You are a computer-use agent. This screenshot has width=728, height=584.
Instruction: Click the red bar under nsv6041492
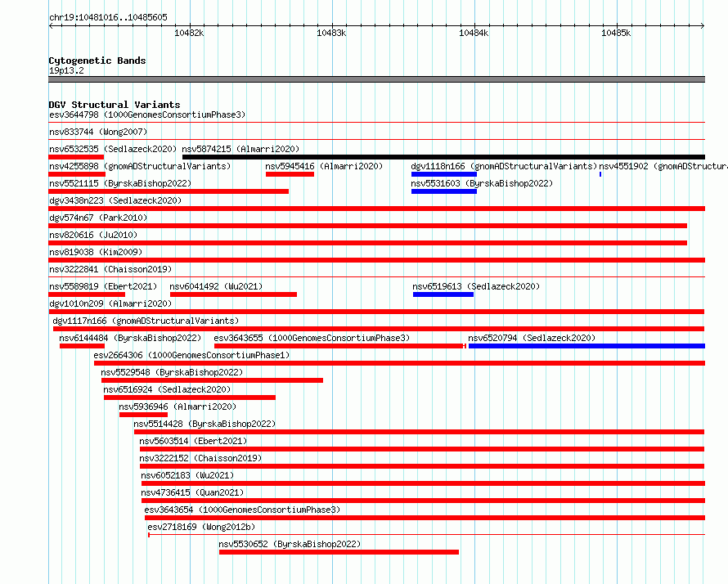234,294
